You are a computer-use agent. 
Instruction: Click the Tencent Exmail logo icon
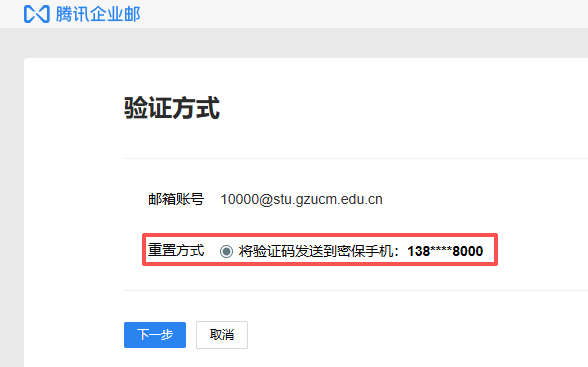click(x=36, y=14)
